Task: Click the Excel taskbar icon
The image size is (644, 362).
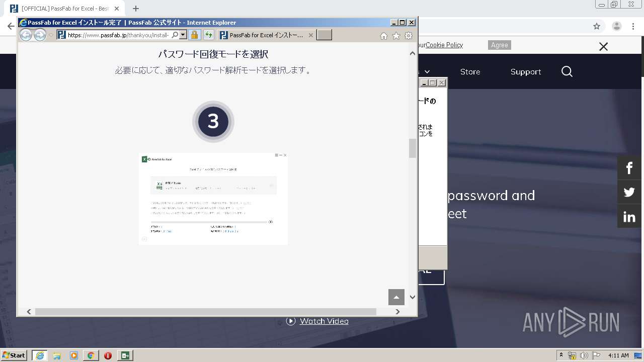Action: pyautogui.click(x=125, y=355)
